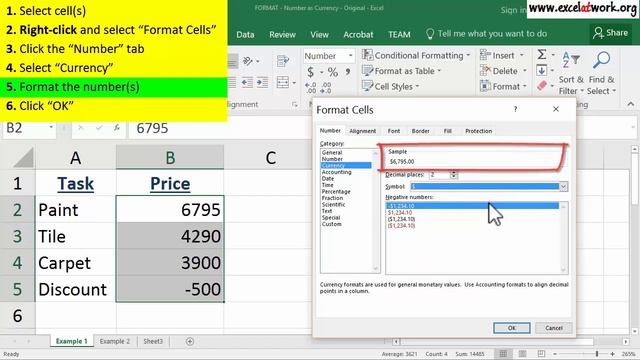Click the worksheet vertical scrollbar up arrow
Viewport: 640px width, 360px height.
click(635, 149)
